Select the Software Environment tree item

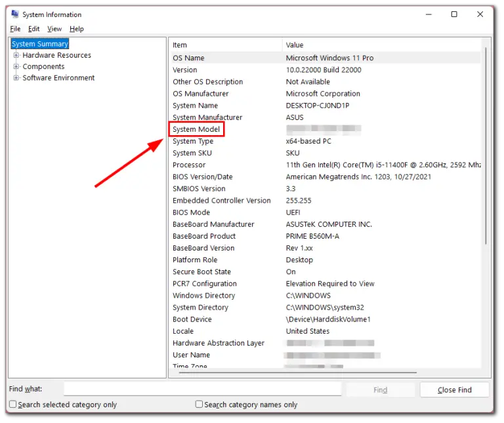58,78
